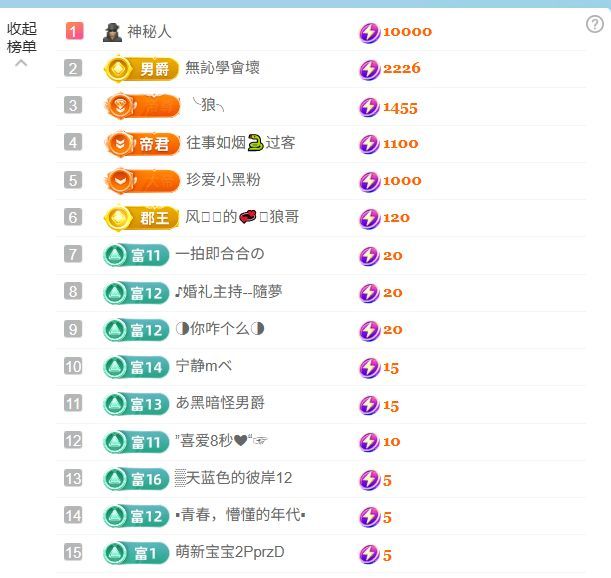
Task: Click the 神秘人 mystery user avatar icon
Action: click(x=112, y=32)
